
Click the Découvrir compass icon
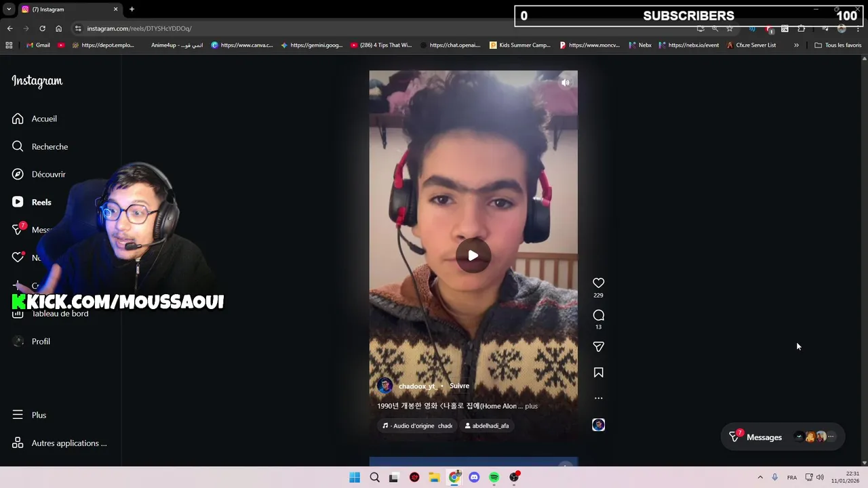point(18,174)
